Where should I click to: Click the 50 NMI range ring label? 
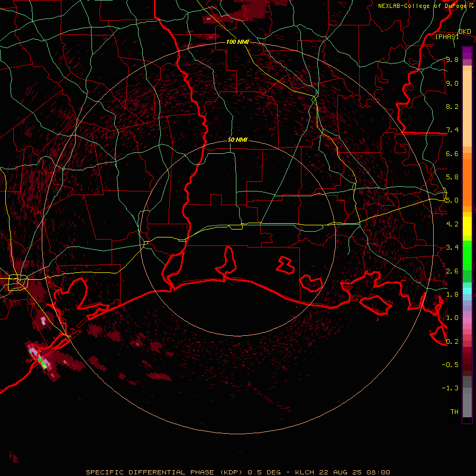coord(237,140)
